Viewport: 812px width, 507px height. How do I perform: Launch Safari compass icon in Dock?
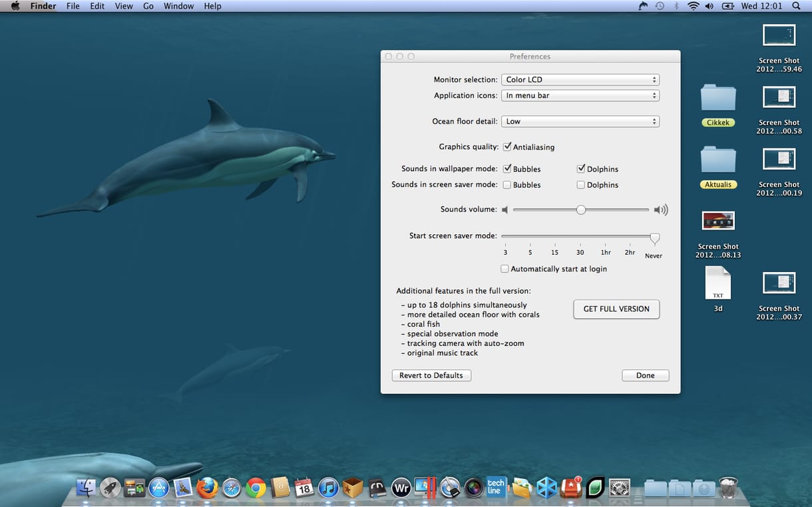click(x=232, y=488)
